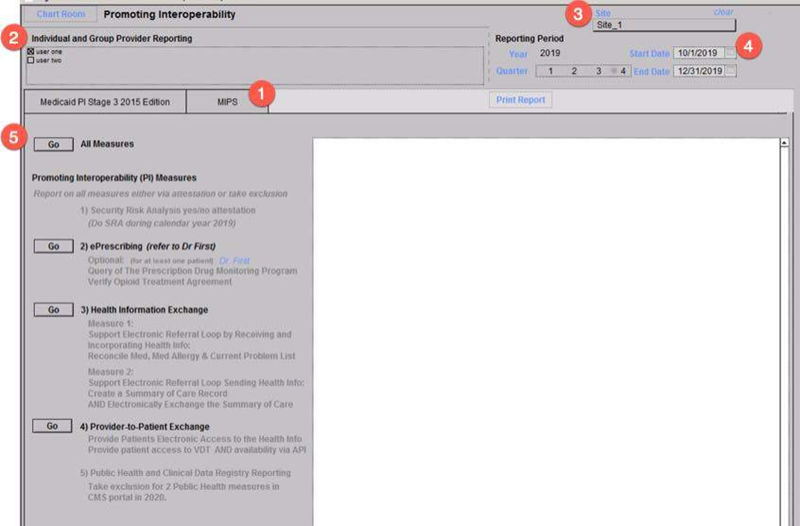The image size is (800, 526).
Task: Switch to the MIPS tab
Action: click(x=226, y=102)
